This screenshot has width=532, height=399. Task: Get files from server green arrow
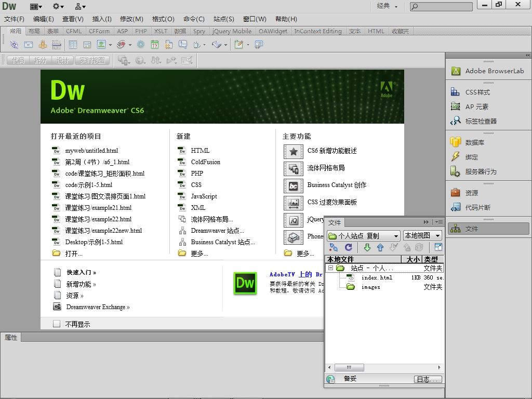click(x=367, y=247)
